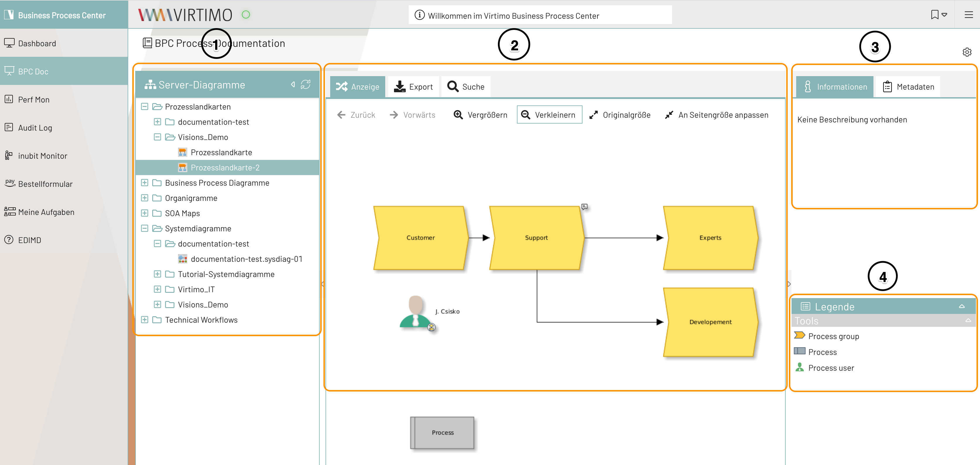The image size is (980, 465).
Task: Click An Seitengröße anpassen fit icon
Action: point(669,115)
